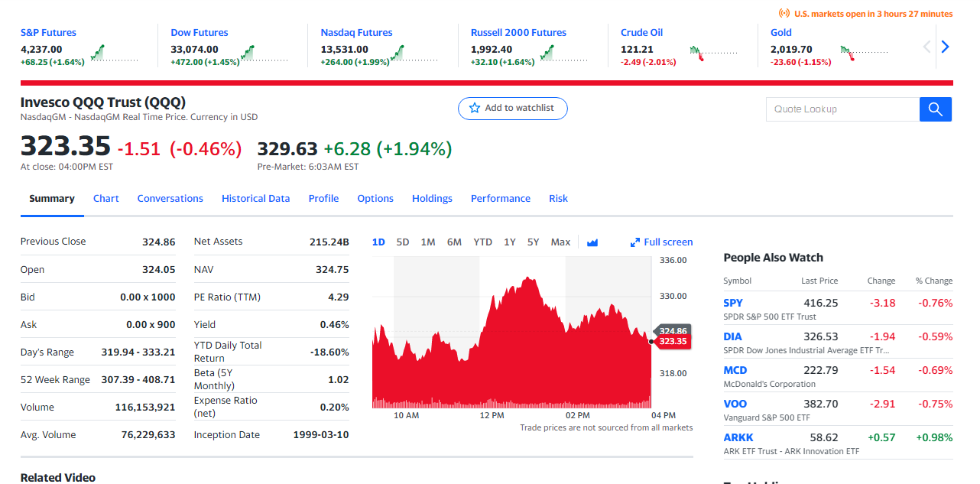The height and width of the screenshot is (484, 980).
Task: Click the right arrow in market ticker carousel
Action: (945, 47)
